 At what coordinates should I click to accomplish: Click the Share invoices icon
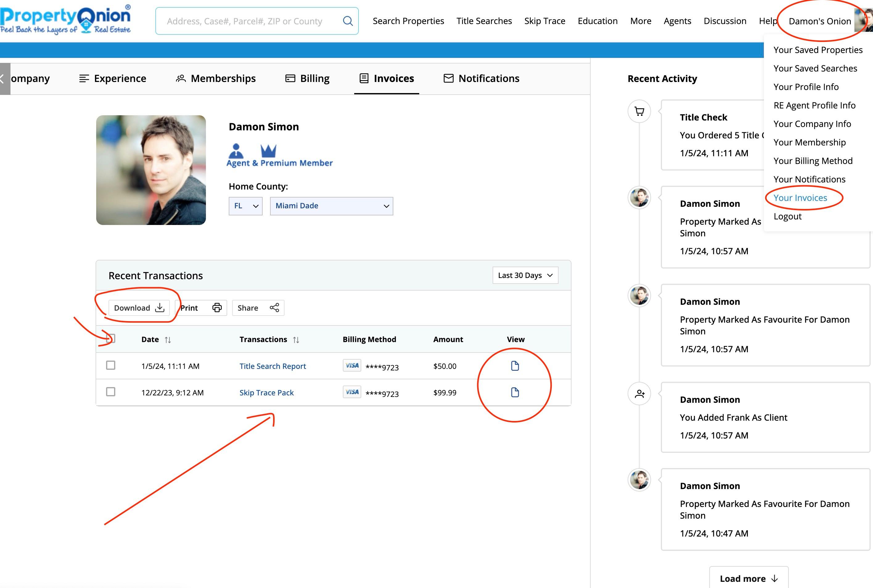(274, 307)
